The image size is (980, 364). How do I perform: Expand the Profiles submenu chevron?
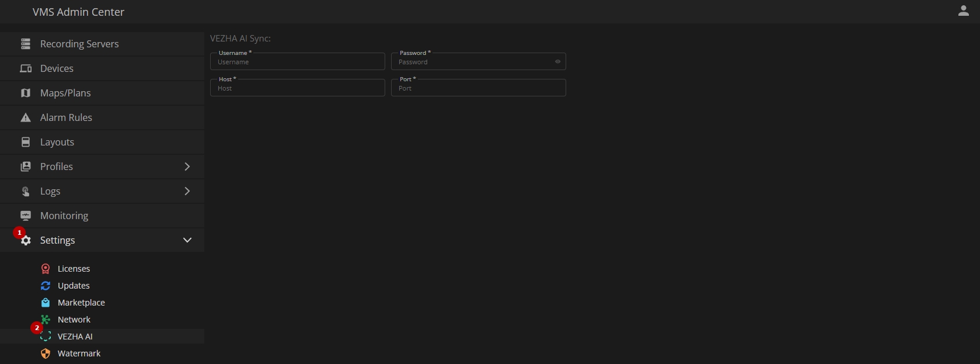coord(187,167)
